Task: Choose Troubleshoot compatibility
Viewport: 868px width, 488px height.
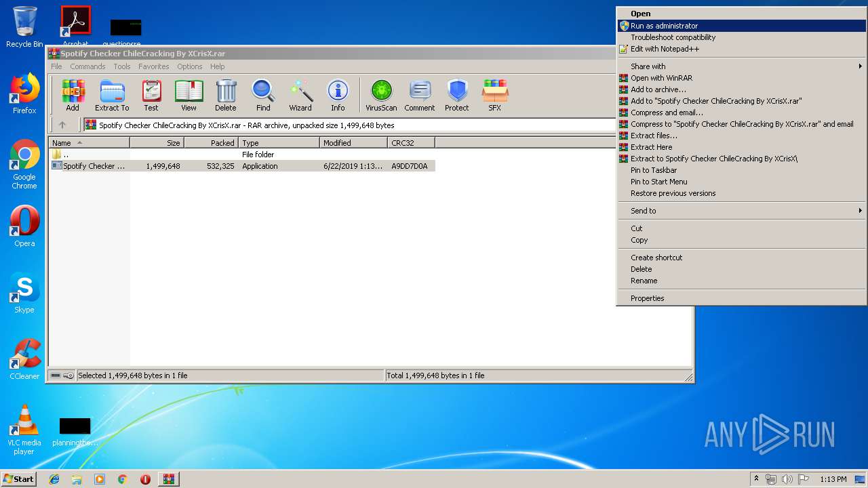Action: pyautogui.click(x=741, y=37)
